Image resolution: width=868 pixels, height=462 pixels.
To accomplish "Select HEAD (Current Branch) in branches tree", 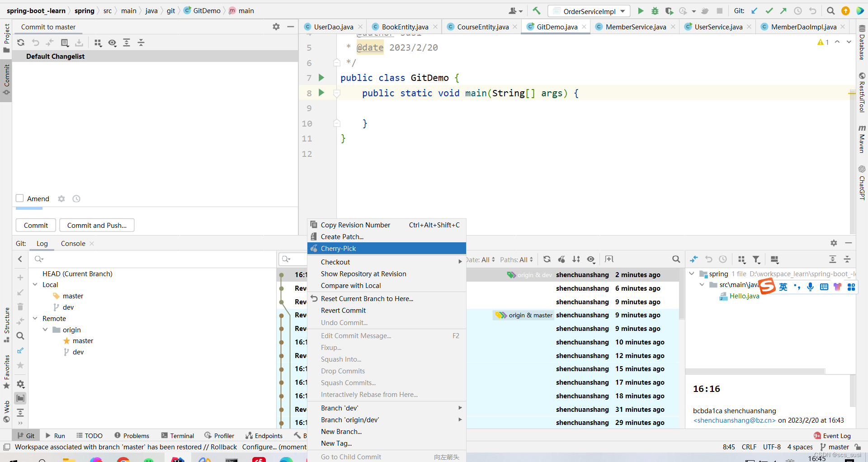I will [x=77, y=273].
